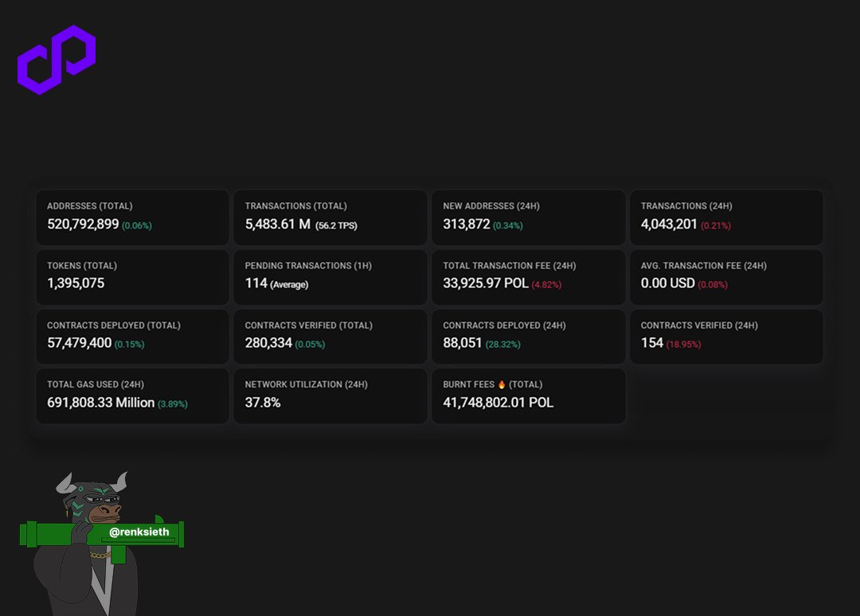Viewport: 860px width, 616px height.
Task: Select the Transactions (24H) stat label
Action: [x=686, y=205]
